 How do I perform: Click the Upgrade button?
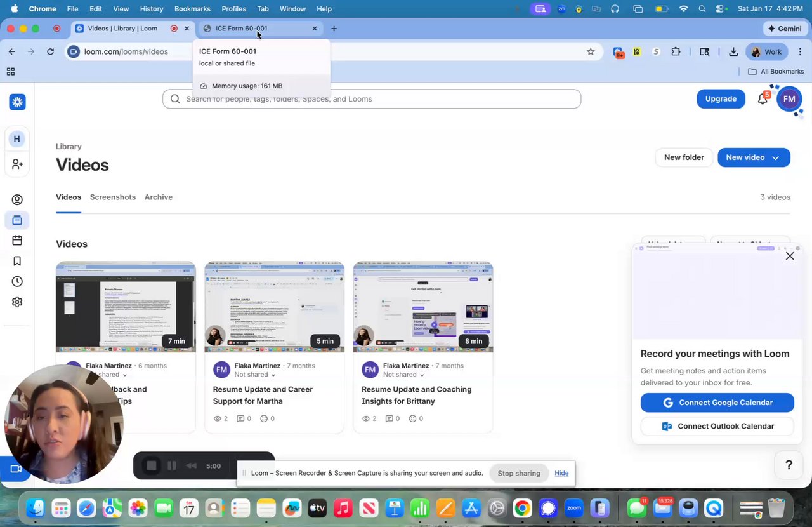(x=721, y=98)
